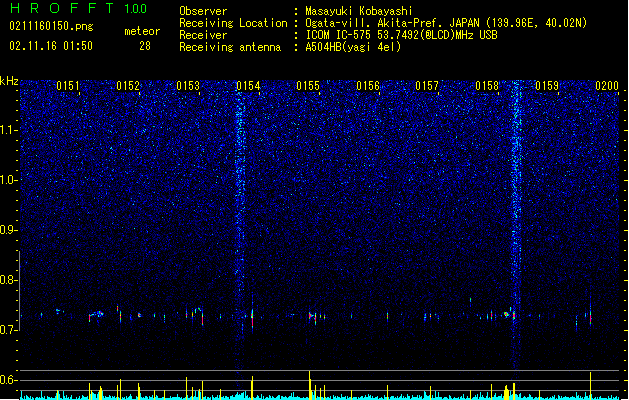Screen dimensions: 629x400
Task: Click the Receiver label
Action: tap(203, 35)
